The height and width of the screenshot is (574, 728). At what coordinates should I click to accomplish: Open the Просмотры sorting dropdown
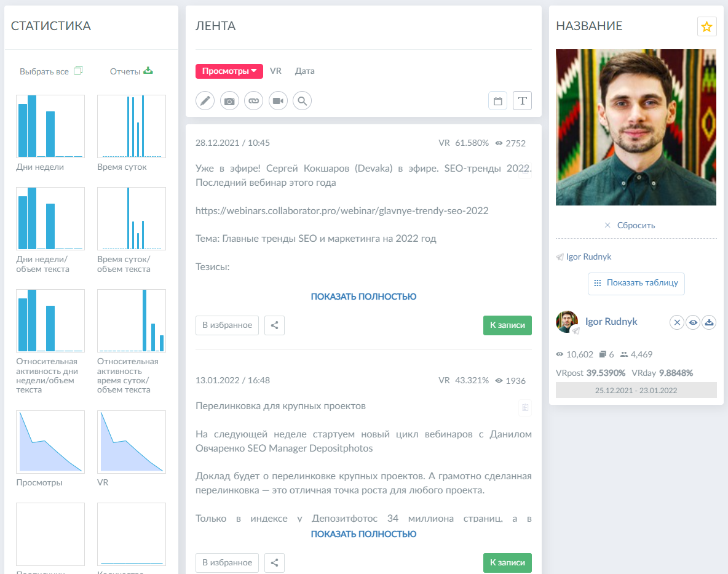229,71
